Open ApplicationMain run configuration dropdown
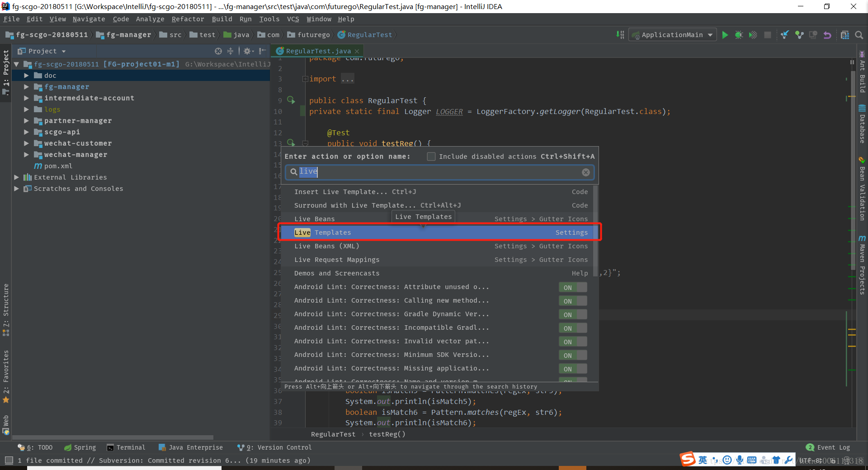 [673, 35]
